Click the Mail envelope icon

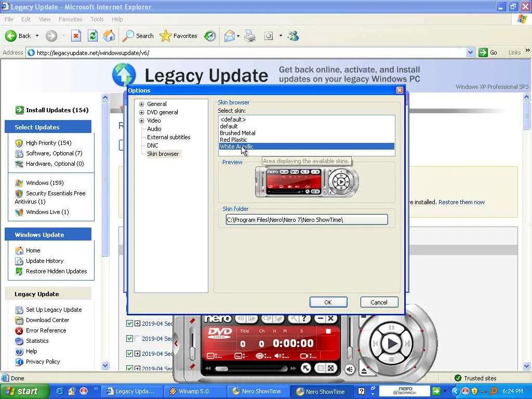229,36
